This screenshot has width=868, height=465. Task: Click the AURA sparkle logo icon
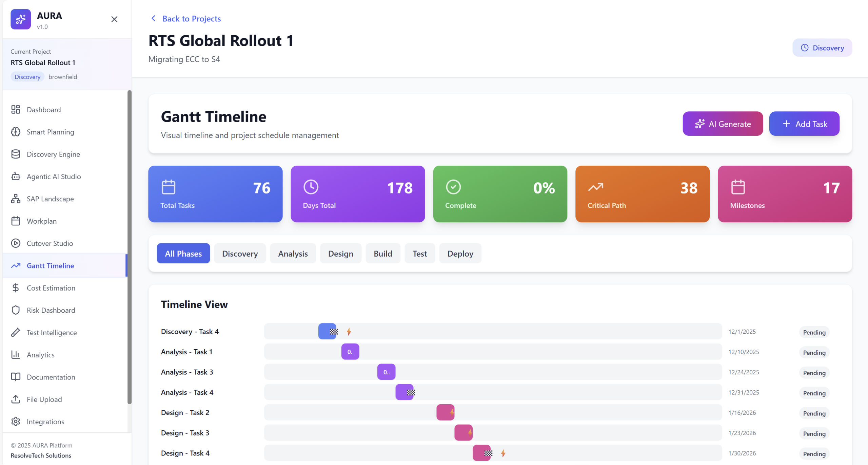point(20,19)
